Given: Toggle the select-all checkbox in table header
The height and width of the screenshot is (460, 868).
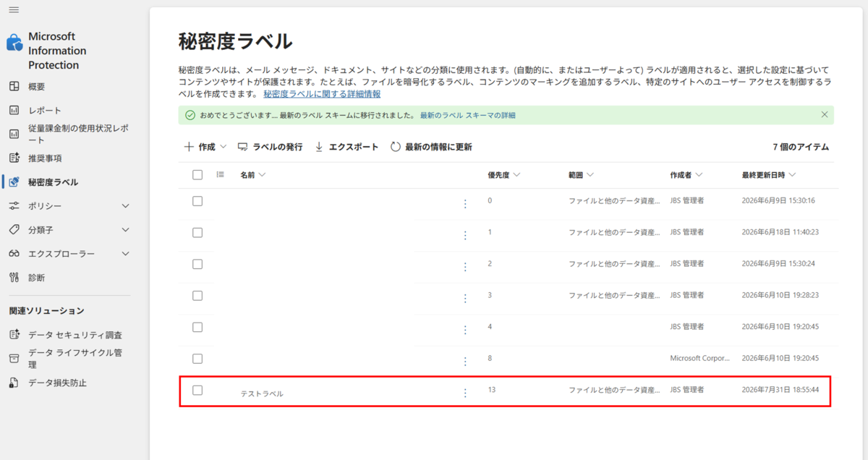Looking at the screenshot, I should (x=197, y=174).
